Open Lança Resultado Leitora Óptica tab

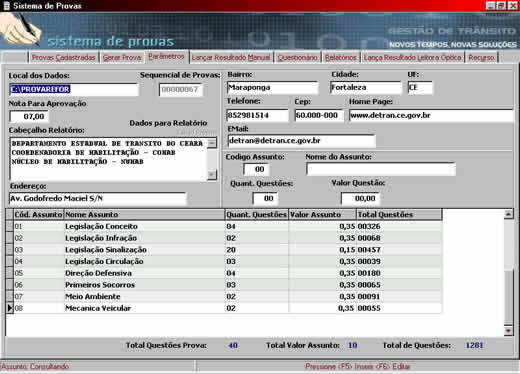(412, 58)
